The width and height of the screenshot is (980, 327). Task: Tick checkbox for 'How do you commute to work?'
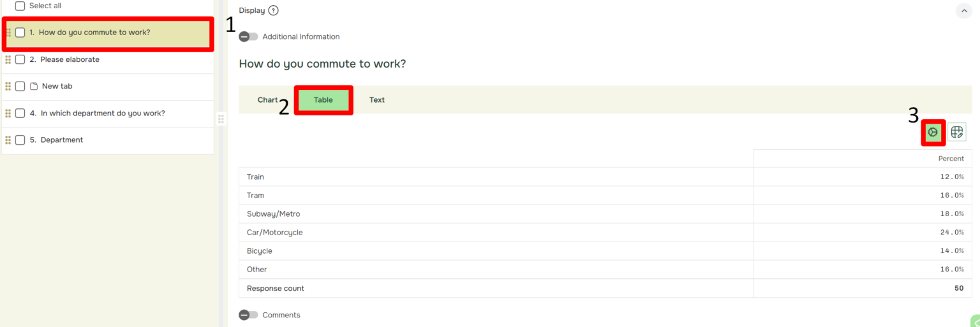[x=20, y=33]
